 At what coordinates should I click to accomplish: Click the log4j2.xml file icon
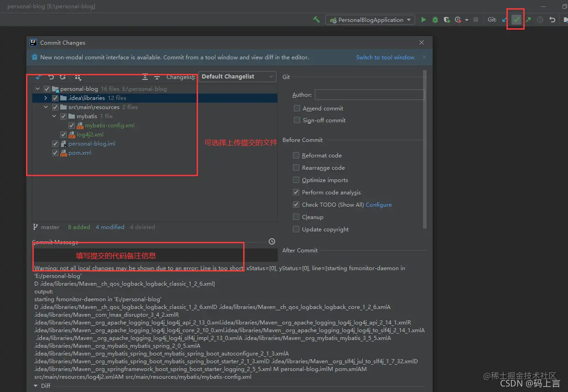click(72, 135)
